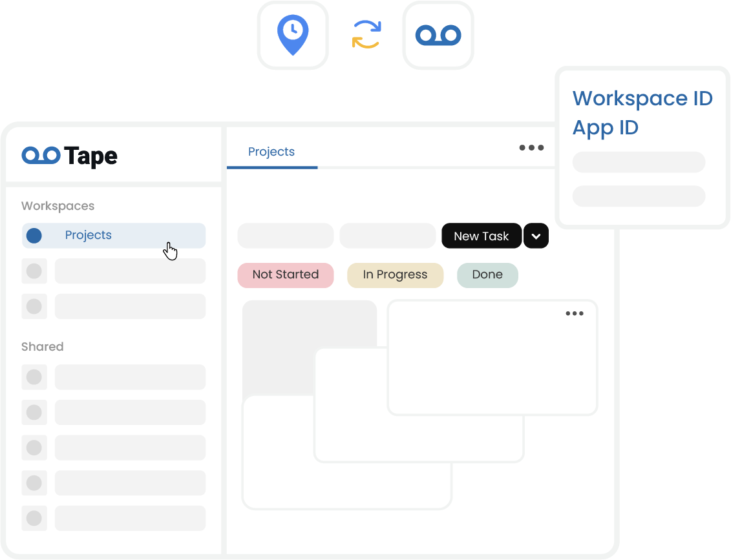Screen dimensions: 731x560
Task: Select the Tape voicemail icon at the top
Action: (438, 35)
